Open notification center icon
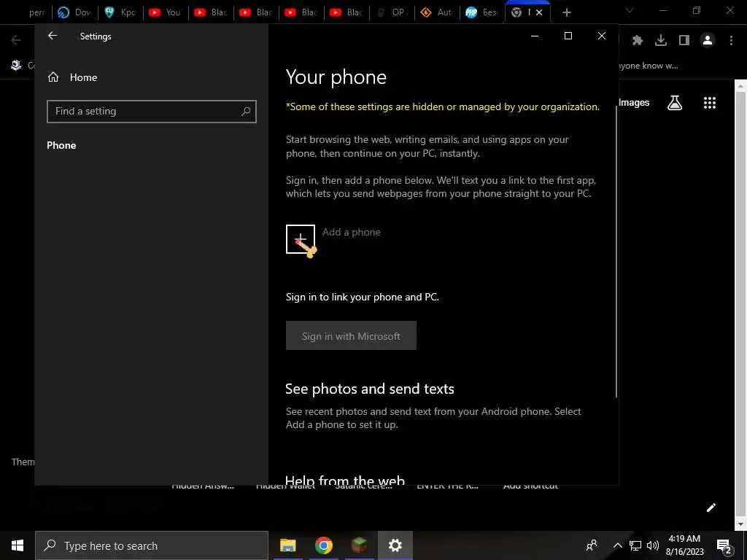Image resolution: width=747 pixels, height=560 pixels. (724, 545)
